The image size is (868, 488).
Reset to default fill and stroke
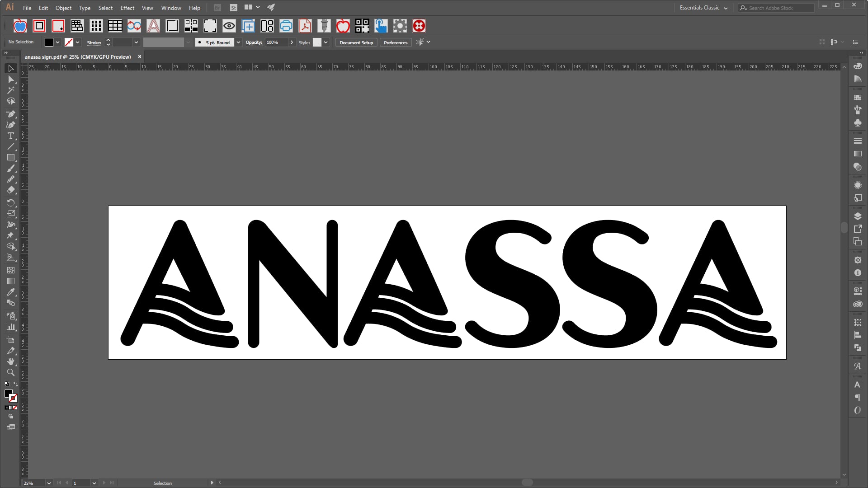point(7,384)
